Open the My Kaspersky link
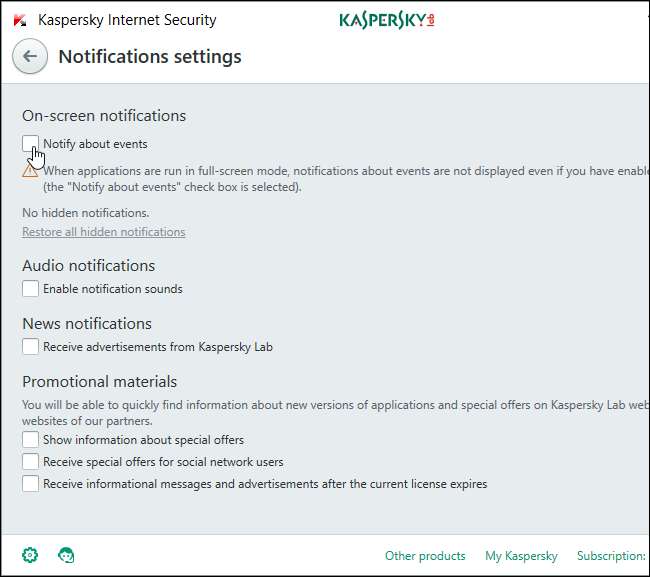The height and width of the screenshot is (577, 650). click(521, 556)
